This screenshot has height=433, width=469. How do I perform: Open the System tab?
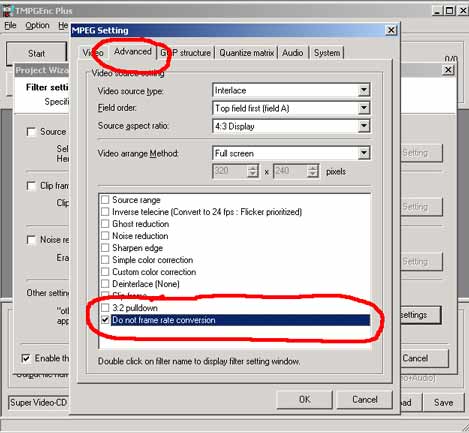click(x=327, y=53)
